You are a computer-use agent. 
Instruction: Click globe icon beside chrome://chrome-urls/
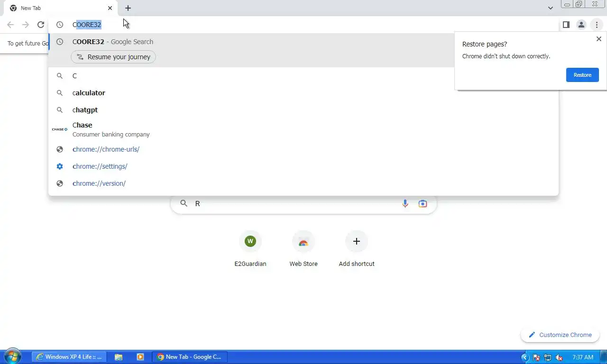tap(60, 149)
